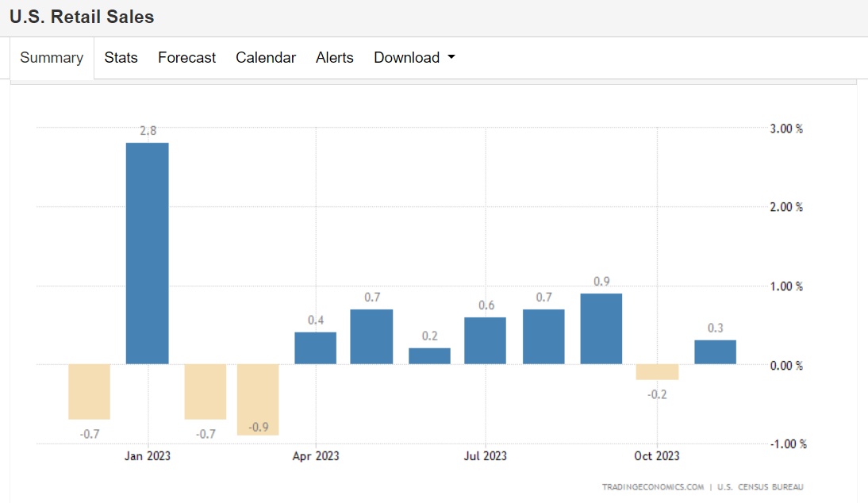
Task: Go to the Calendar tab
Action: pyautogui.click(x=266, y=58)
